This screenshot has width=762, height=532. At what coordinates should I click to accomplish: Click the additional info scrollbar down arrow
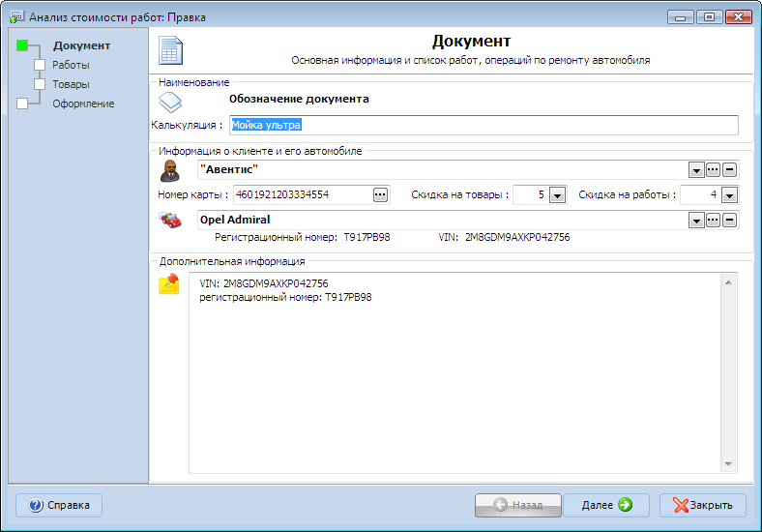click(728, 464)
